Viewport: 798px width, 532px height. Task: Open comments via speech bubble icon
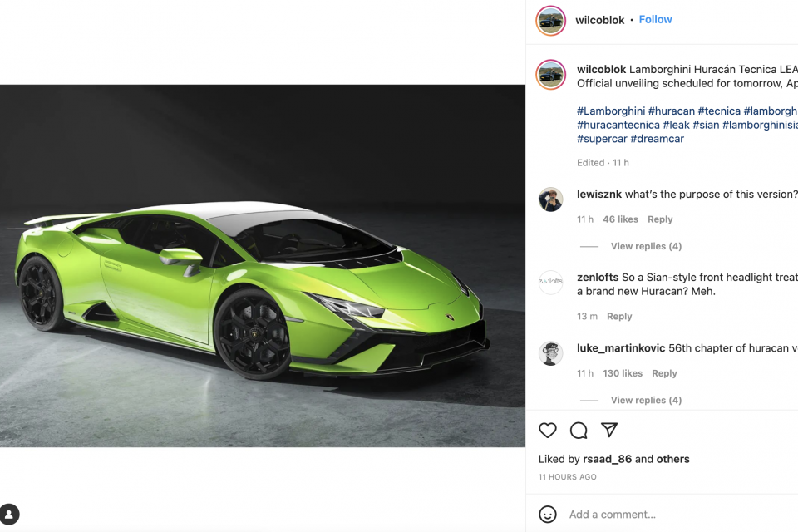tap(579, 431)
